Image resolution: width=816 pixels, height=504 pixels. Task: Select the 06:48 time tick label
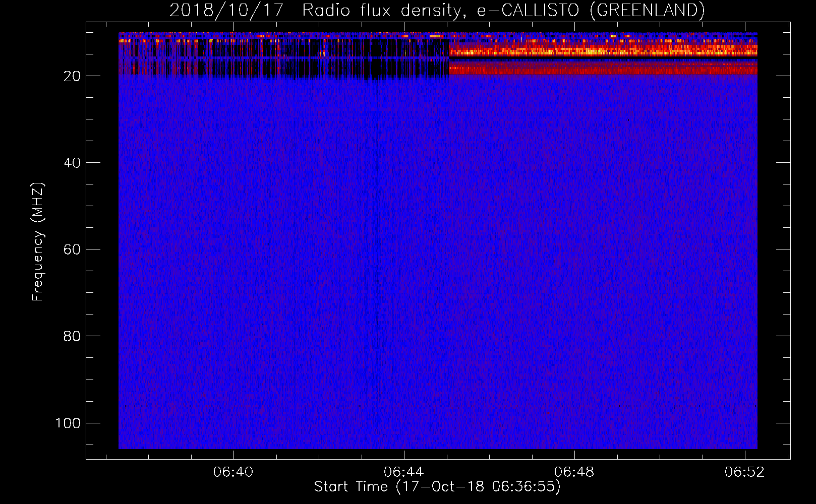point(574,472)
